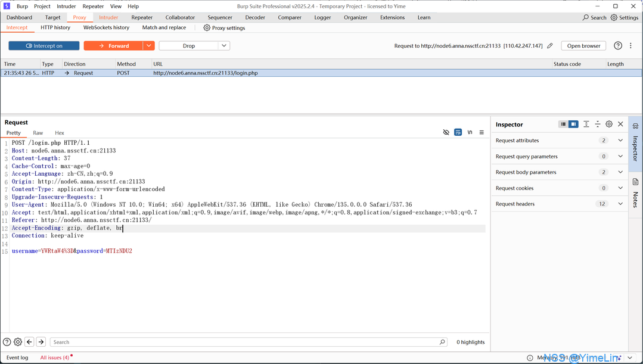
Task: Open Inspector settings gear
Action: [x=609, y=124]
